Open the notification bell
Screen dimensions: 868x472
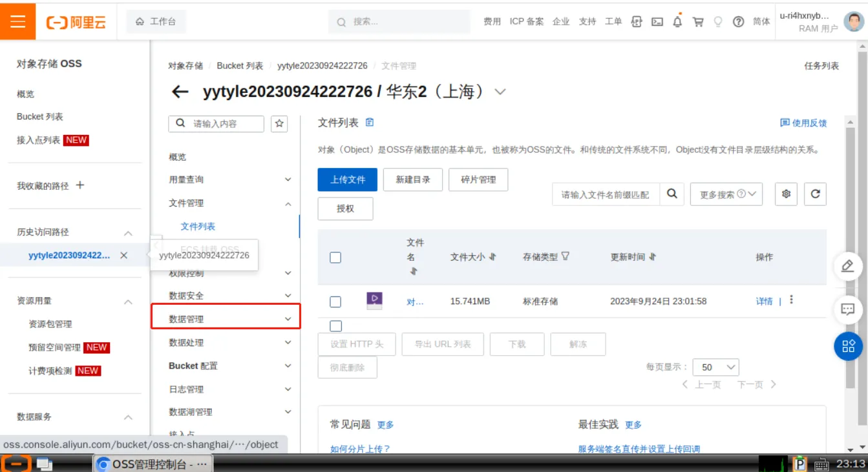tap(677, 21)
